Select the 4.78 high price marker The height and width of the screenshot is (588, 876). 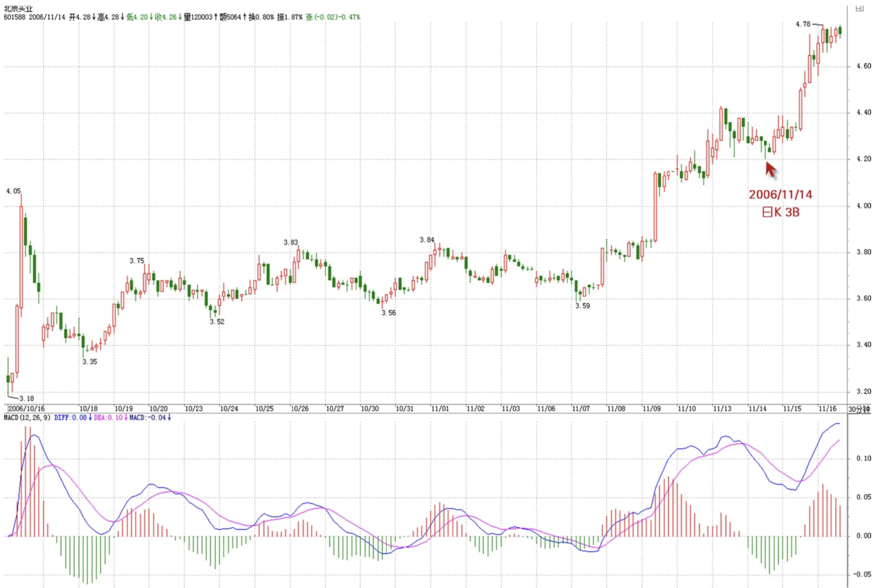(x=803, y=24)
